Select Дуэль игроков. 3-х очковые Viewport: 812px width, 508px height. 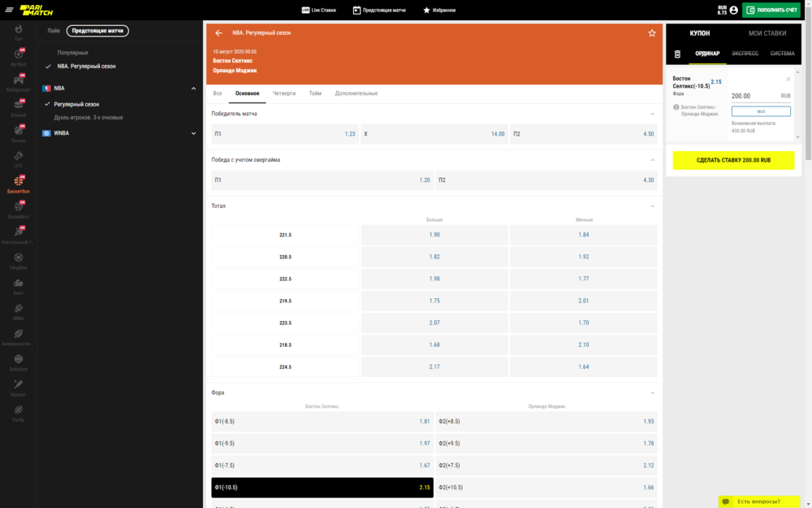[89, 118]
